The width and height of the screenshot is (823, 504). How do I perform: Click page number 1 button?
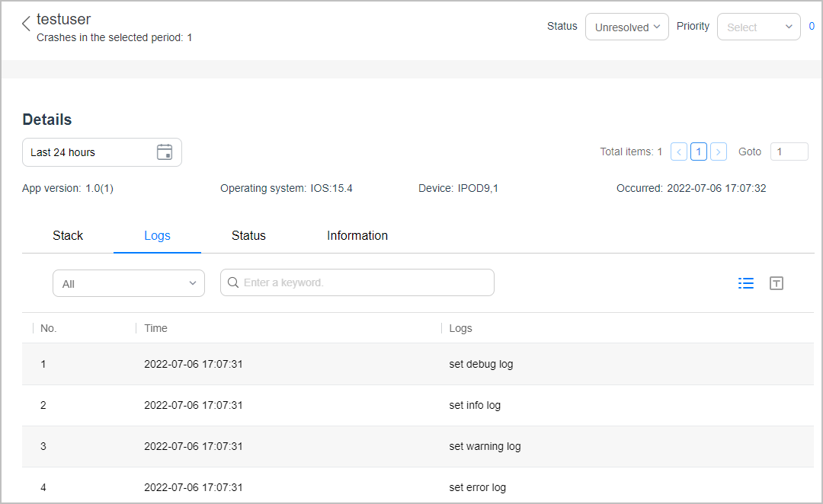coord(699,152)
